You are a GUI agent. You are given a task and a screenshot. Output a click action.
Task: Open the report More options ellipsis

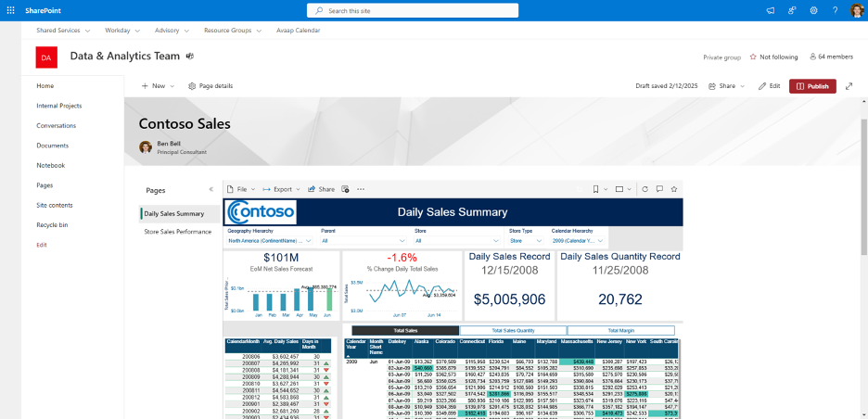[x=361, y=189]
